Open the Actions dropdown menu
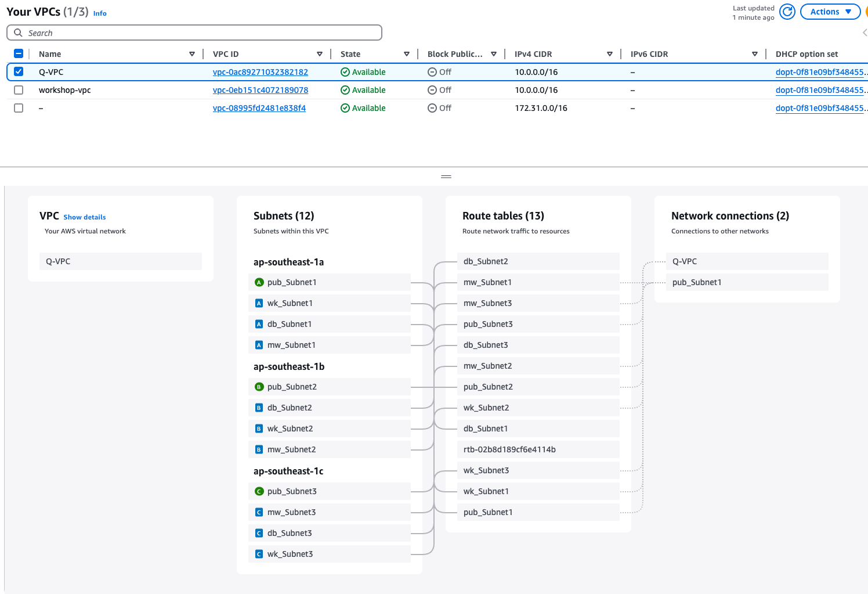This screenshot has height=594, width=868. (830, 12)
